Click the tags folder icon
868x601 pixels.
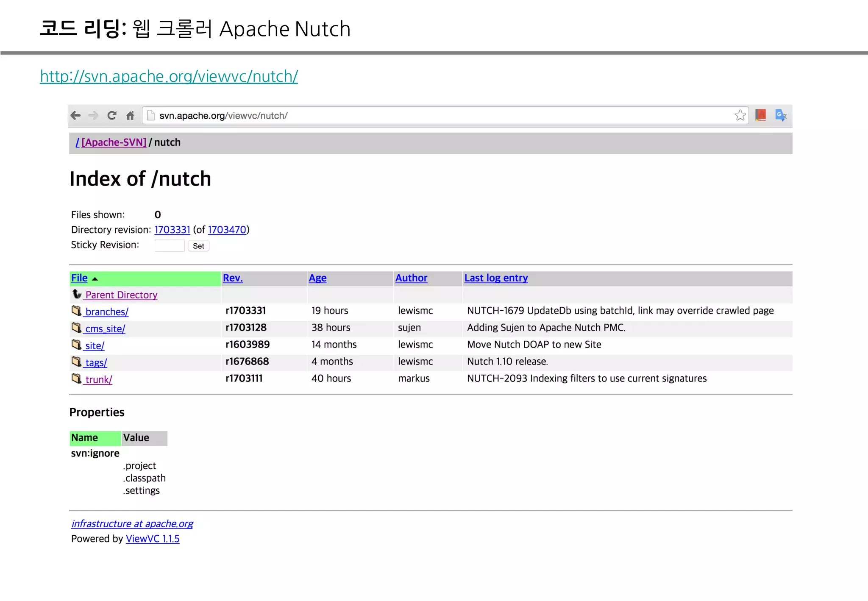(76, 362)
